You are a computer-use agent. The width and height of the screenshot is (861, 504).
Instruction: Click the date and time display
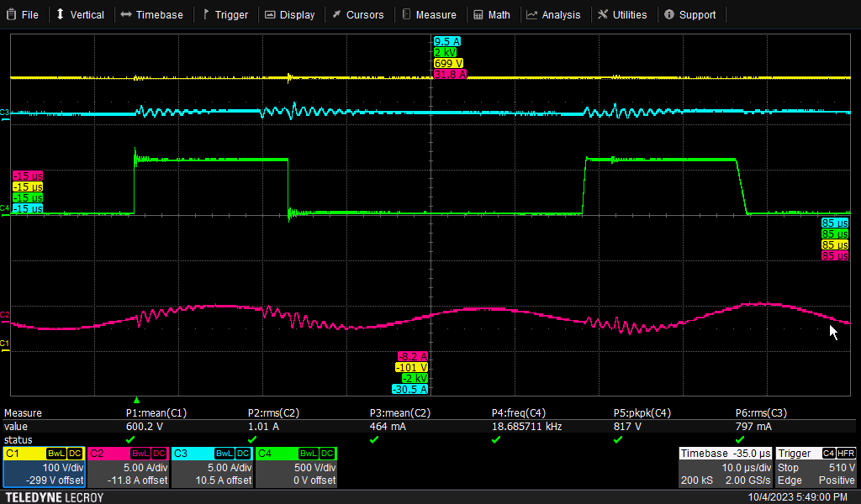tap(797, 497)
